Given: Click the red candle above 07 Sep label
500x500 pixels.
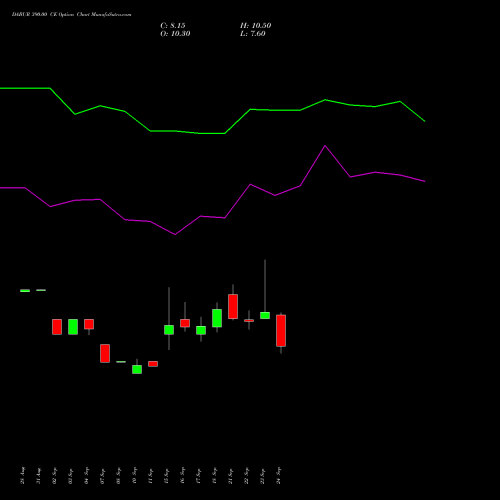Looking at the screenshot, I should 105,353.
